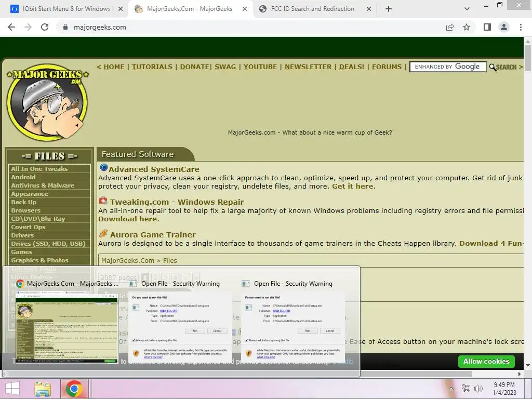The image size is (532, 399).
Task: Click the page vertical scrollbar thumb
Action: point(528,58)
